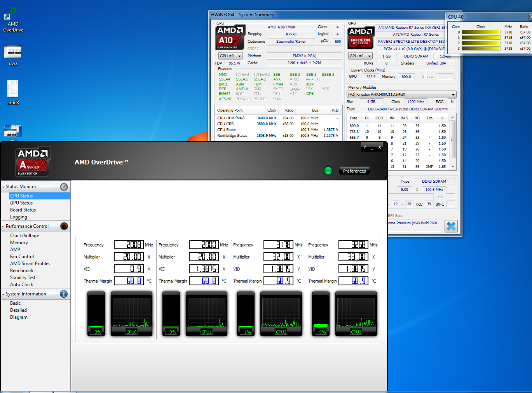Collapse the System Information section
This screenshot has height=393, width=532.
pyautogui.click(x=3, y=294)
